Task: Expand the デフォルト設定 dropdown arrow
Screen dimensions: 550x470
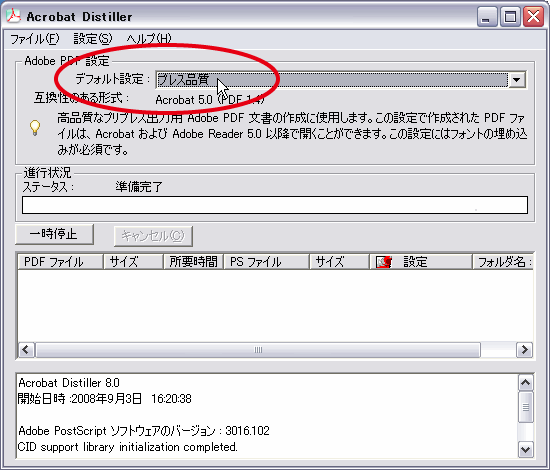Action: pyautogui.click(x=516, y=80)
